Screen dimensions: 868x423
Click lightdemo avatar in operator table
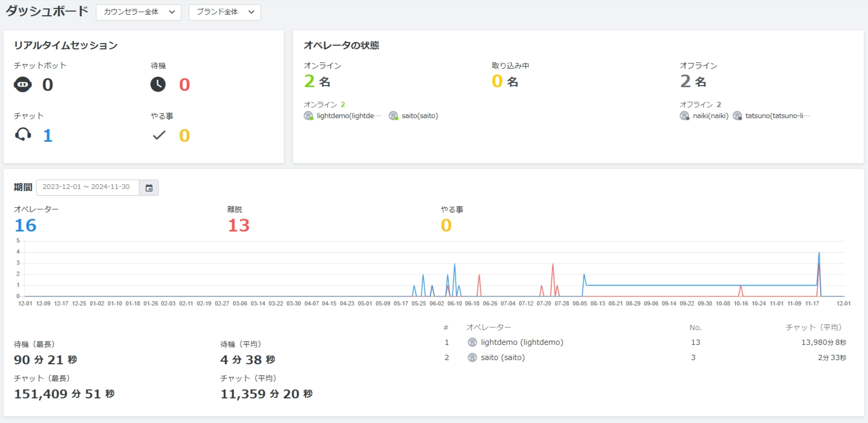(472, 342)
